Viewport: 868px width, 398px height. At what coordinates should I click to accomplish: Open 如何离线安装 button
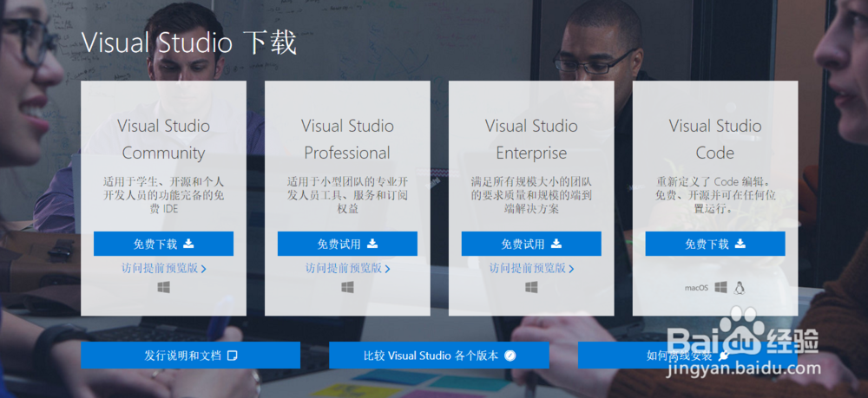coord(687,355)
